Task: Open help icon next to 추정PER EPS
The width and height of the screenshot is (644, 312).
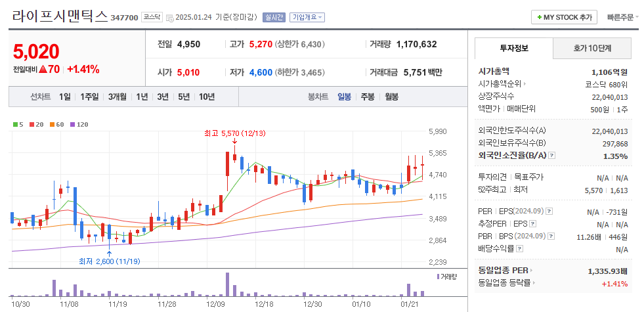Action: tap(532, 224)
